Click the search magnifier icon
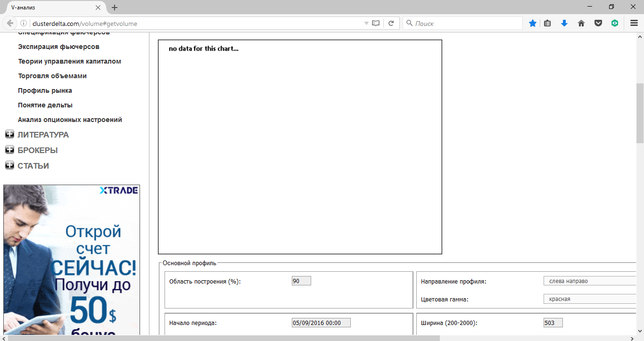The height and width of the screenshot is (341, 644). pos(409,23)
